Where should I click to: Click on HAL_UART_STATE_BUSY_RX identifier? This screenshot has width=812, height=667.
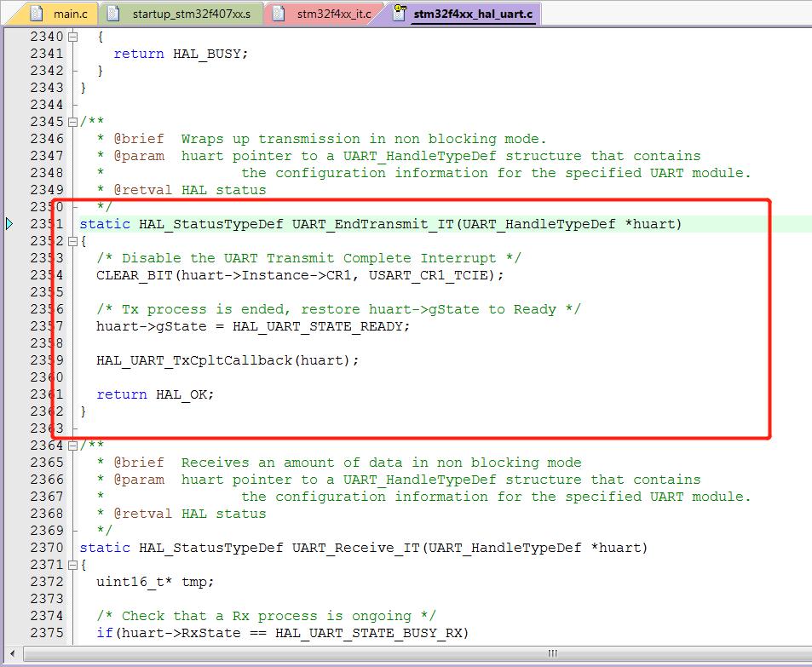pos(368,633)
